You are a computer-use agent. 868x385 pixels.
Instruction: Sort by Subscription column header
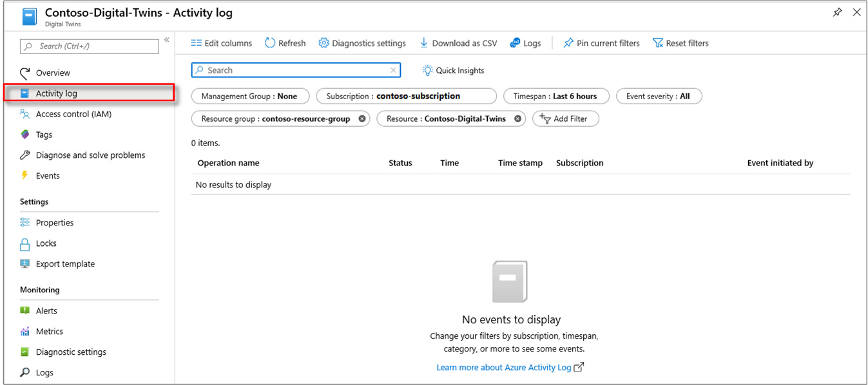(x=580, y=163)
